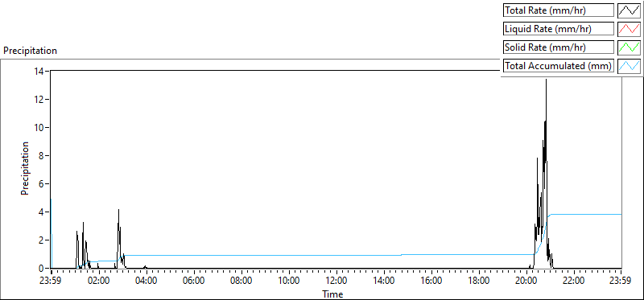Select the Liquid Rate (mm/hr) legend label

tap(559, 29)
